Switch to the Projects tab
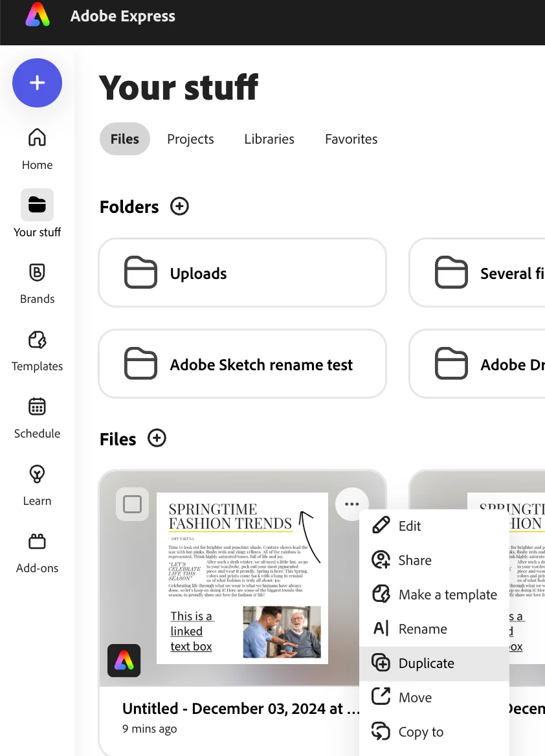This screenshot has width=545, height=756. [x=190, y=139]
